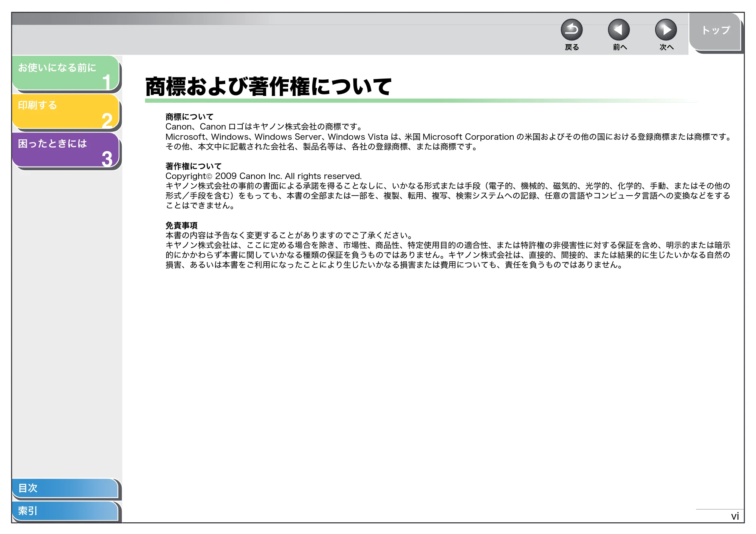Click the line 本書の内容は予告なく変更する
The width and height of the screenshot is (756, 534).
click(x=290, y=235)
